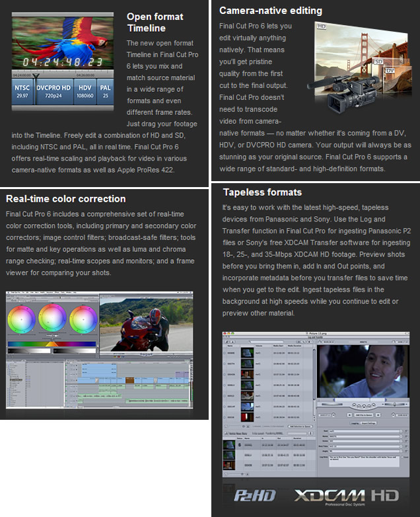Image resolution: width=420 pixels, height=517 pixels.
Task: Click the left black-to-white luma gradient bar
Action: click(29, 351)
